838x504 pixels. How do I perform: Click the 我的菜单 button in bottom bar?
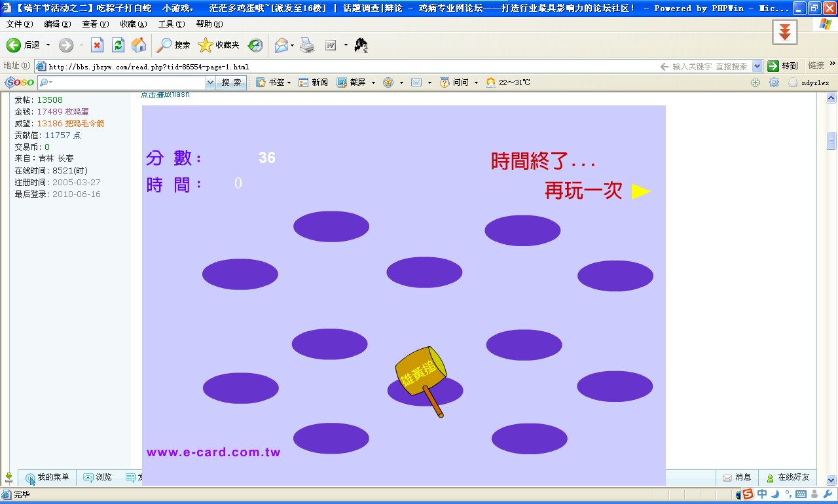click(x=47, y=478)
